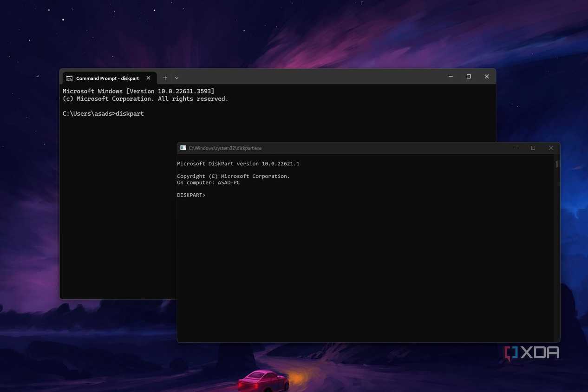The height and width of the screenshot is (392, 588).
Task: Close the diskpart.exe window
Action: point(551,148)
